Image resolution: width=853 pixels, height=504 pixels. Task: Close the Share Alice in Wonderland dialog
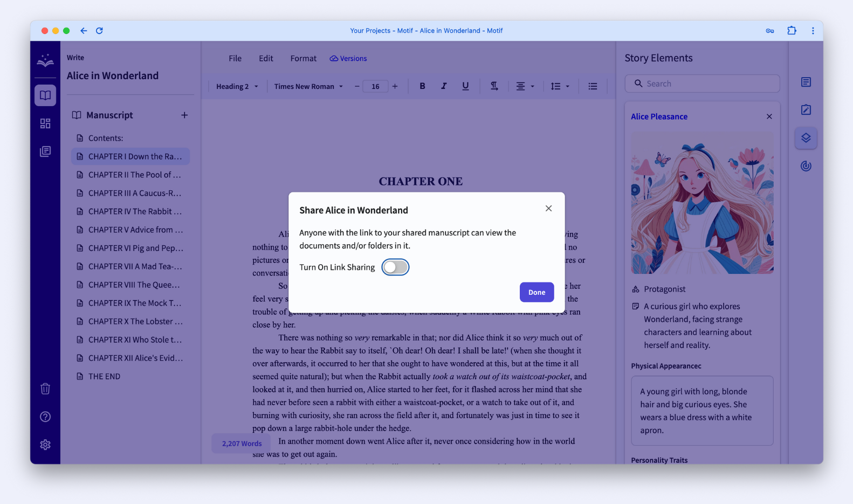coord(548,209)
